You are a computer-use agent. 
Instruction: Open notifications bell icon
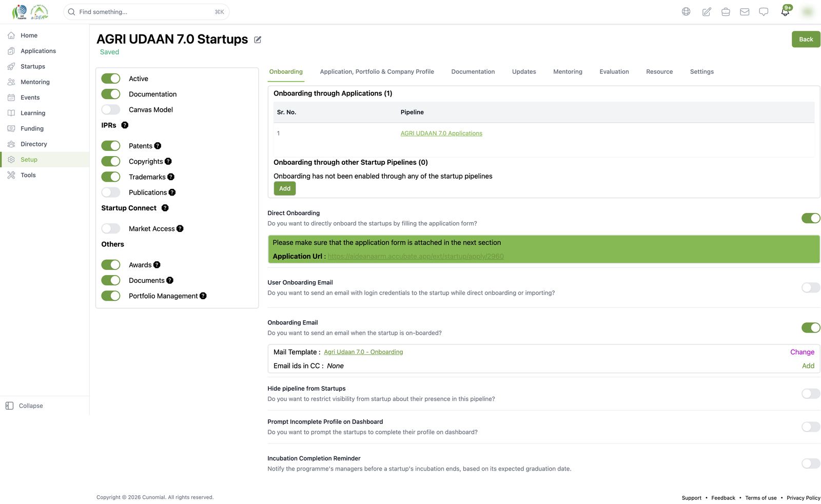click(785, 12)
